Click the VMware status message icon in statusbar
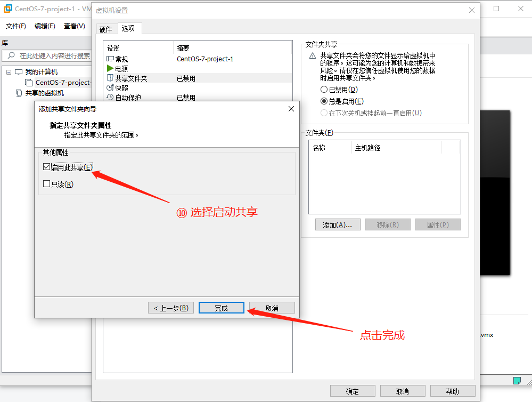Viewport: 532px width, 402px height. pos(517,380)
